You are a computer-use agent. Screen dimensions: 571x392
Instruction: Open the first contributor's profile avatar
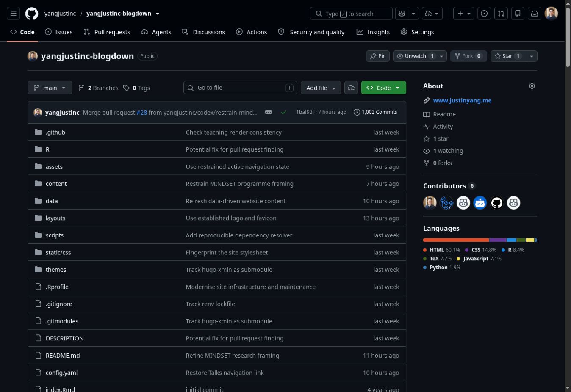(x=430, y=203)
